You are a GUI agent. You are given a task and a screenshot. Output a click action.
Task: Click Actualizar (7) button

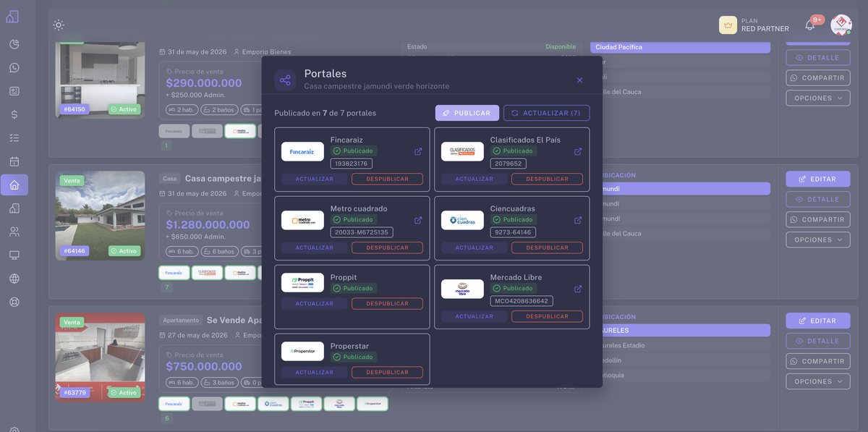pos(546,113)
